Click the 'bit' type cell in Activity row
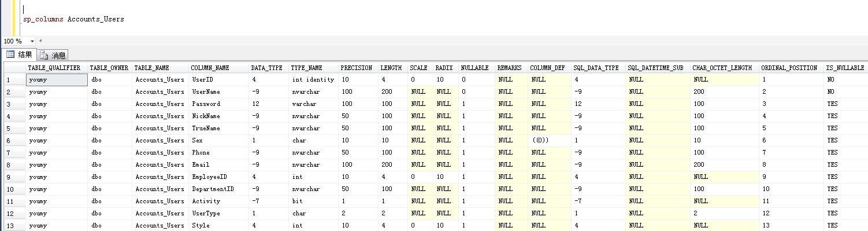The width and height of the screenshot is (868, 231). 313,201
